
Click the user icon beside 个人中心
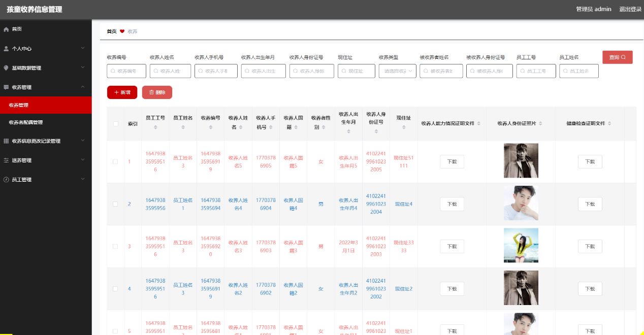tap(6, 49)
